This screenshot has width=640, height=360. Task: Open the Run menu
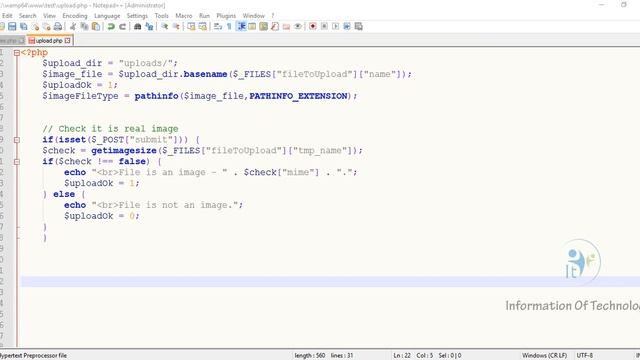pos(204,16)
